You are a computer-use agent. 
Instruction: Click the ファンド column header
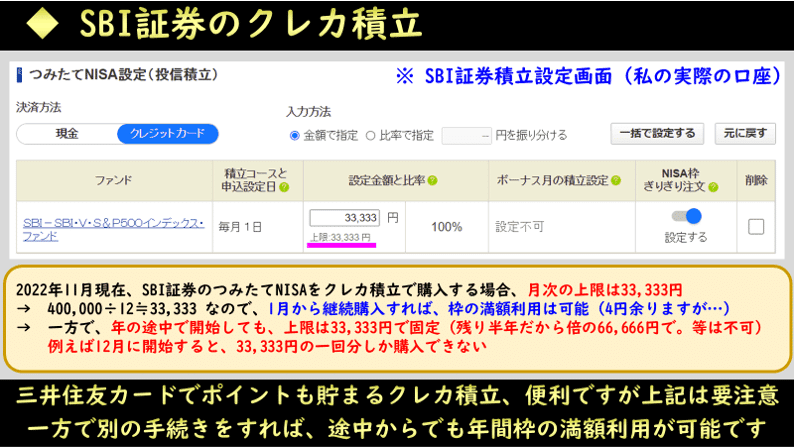114,180
